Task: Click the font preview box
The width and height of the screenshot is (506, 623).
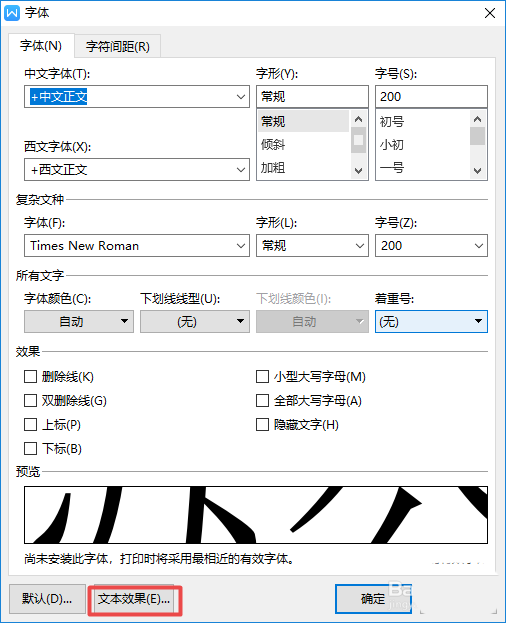Action: pyautogui.click(x=256, y=515)
